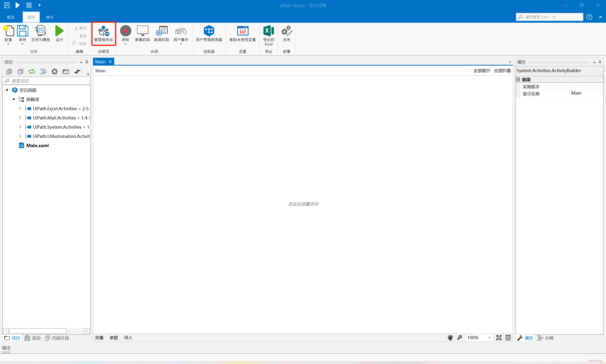Open project settings gear icon
This screenshot has width=606, height=364.
(54, 72)
